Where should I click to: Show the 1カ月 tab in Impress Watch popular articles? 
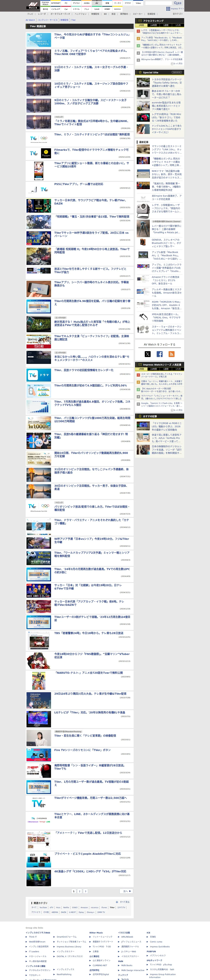[x=178, y=369]
